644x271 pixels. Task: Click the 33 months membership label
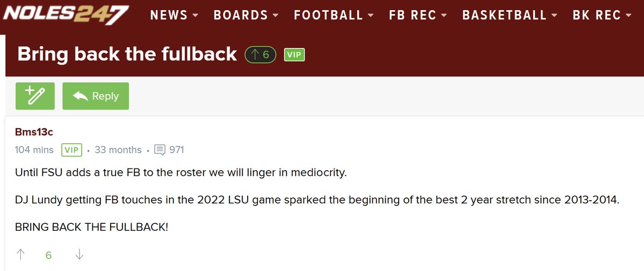[x=118, y=150]
